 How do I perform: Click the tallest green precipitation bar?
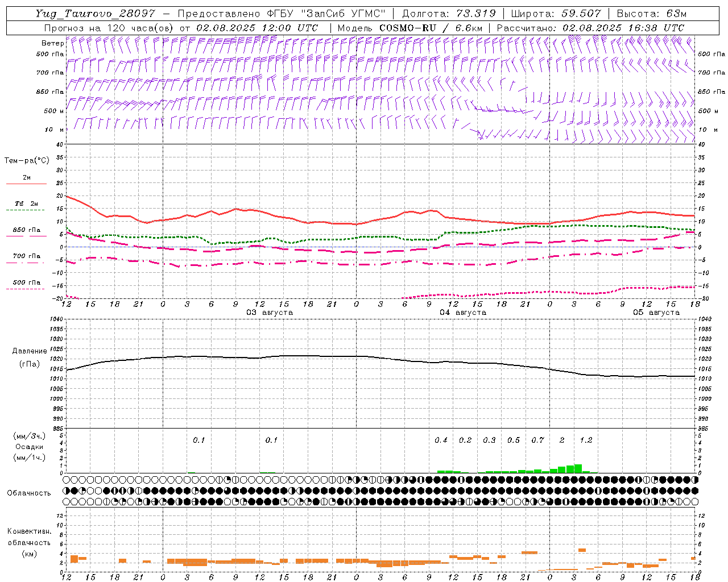tap(578, 469)
